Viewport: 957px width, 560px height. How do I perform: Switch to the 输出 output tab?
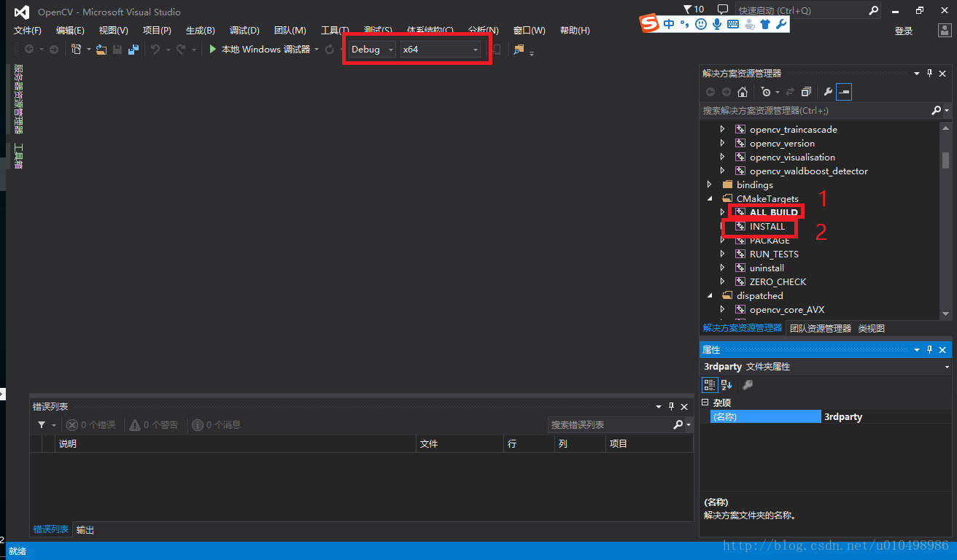[85, 529]
